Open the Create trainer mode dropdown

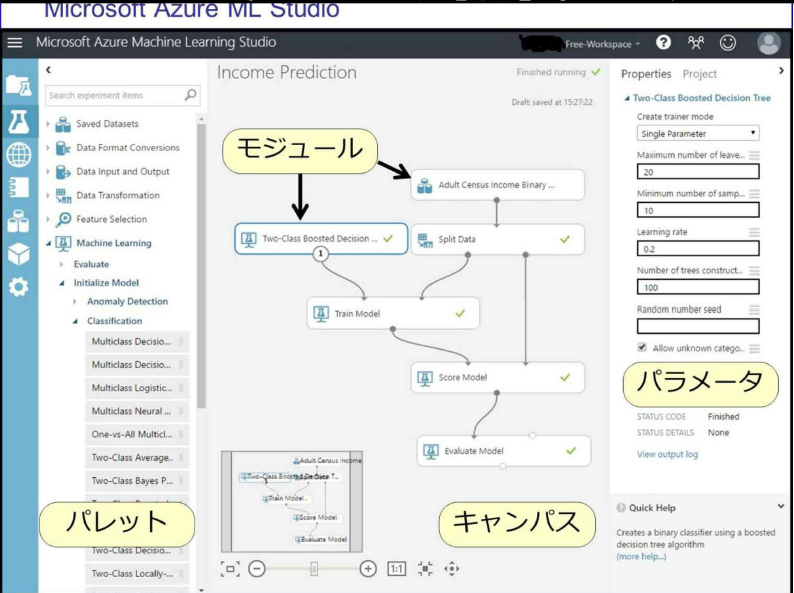(x=698, y=133)
